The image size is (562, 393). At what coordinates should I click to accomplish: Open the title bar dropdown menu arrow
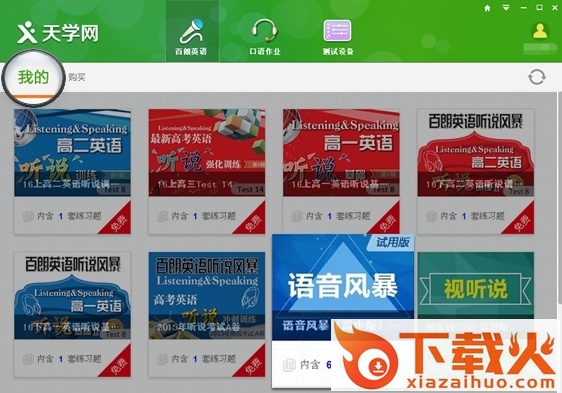coord(506,8)
